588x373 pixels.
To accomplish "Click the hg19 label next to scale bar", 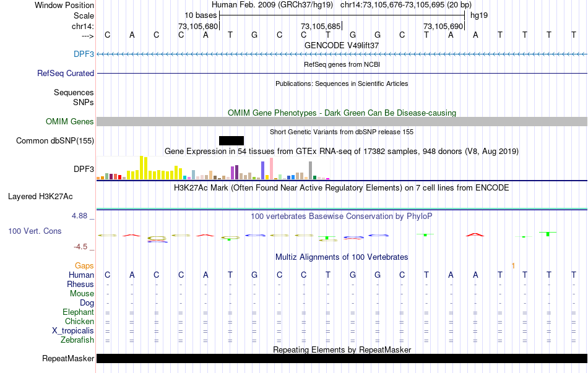I will coord(479,15).
